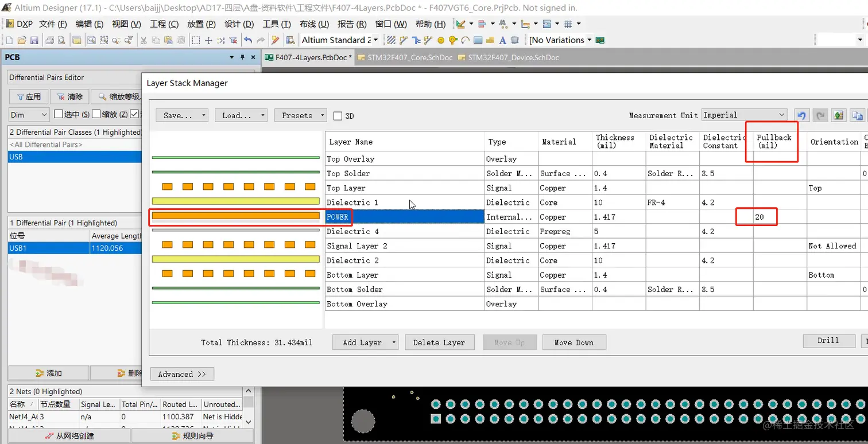The width and height of the screenshot is (868, 444).
Task: Click the interactive routing icon
Action: click(x=403, y=40)
